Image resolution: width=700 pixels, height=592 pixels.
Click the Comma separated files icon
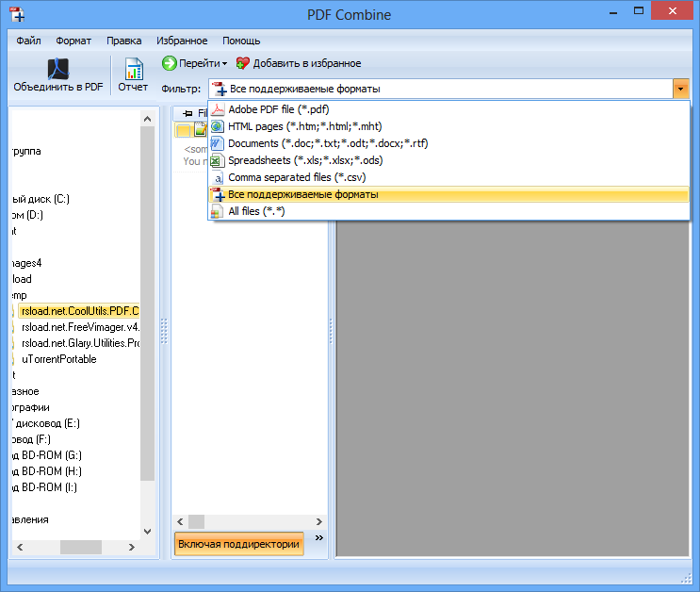click(218, 178)
